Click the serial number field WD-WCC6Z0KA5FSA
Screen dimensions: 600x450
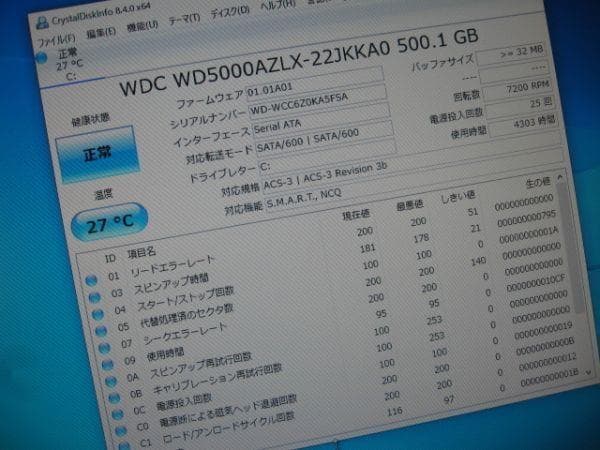[318, 101]
